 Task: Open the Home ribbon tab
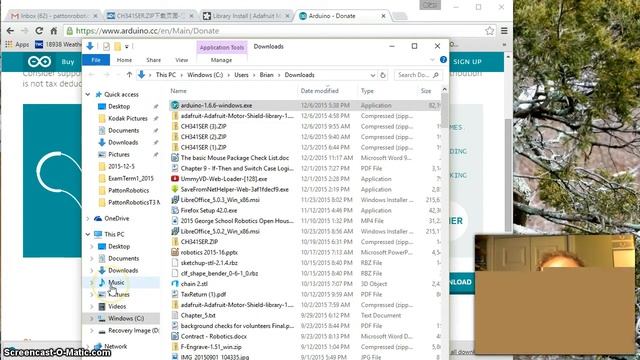(124, 60)
